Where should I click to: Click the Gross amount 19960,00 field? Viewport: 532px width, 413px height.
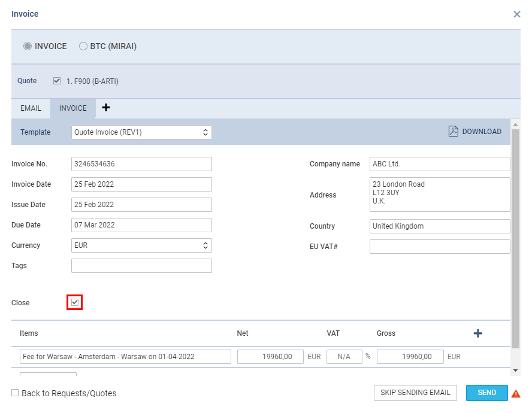pyautogui.click(x=410, y=357)
